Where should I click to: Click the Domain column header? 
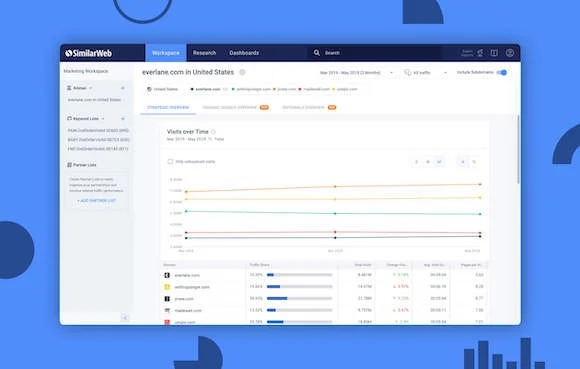[170, 265]
